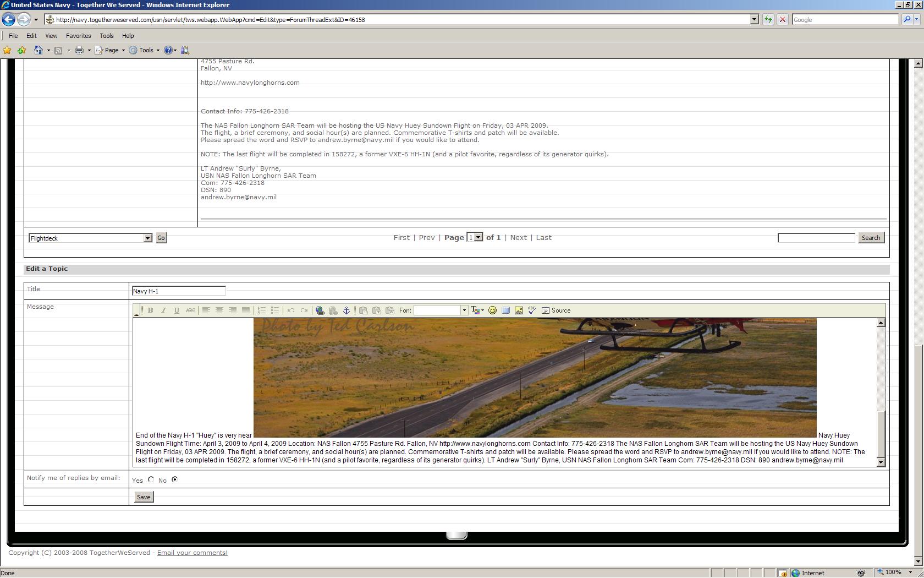Open the Tools menu in the menu bar

pos(107,36)
